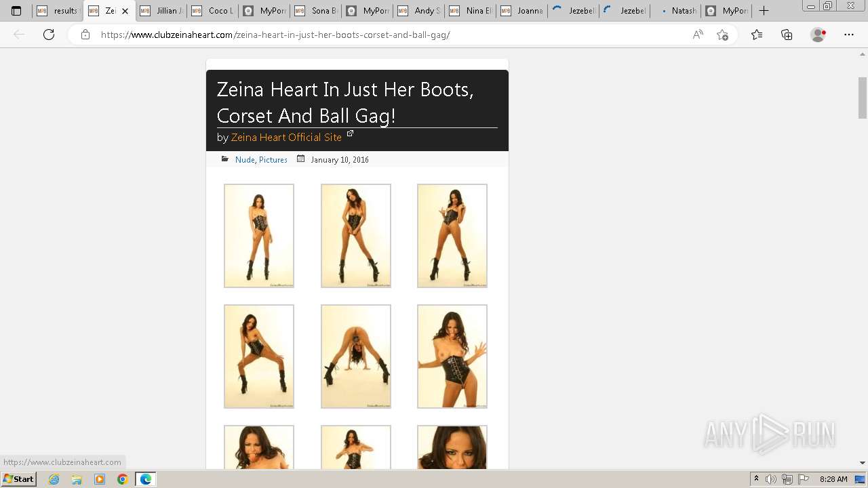868x488 pixels.
Task: Click the January 10, 2016 date text
Action: tap(340, 160)
